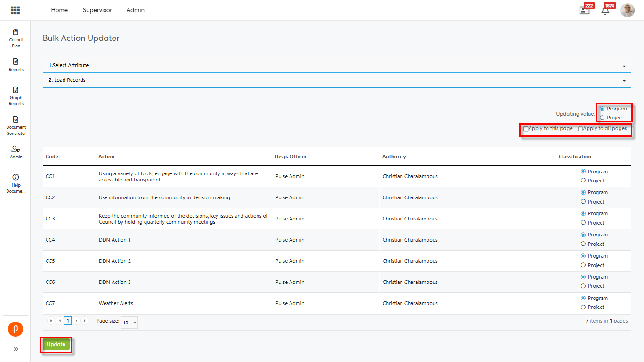Open the contact card icon with 222 badge
This screenshot has width=644, height=362.
584,10
